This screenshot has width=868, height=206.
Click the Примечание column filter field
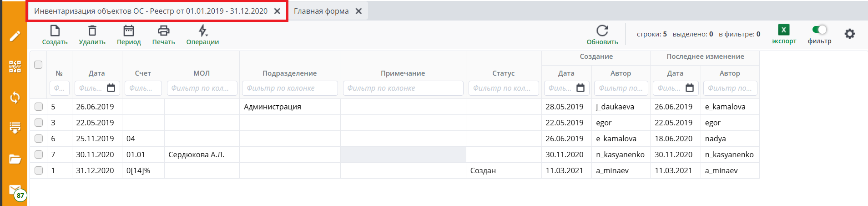[403, 88]
